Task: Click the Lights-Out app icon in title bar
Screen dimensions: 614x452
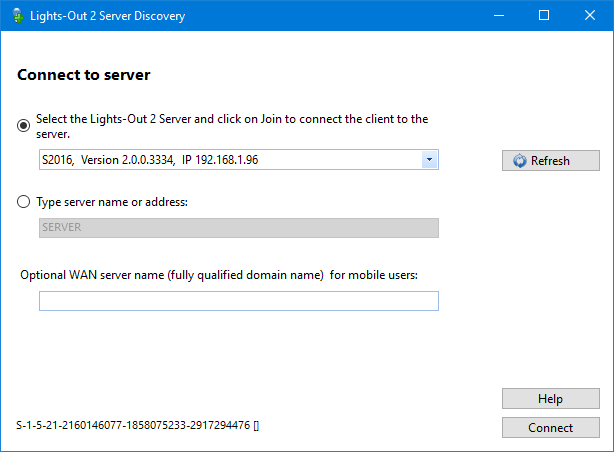Action: tap(16, 16)
